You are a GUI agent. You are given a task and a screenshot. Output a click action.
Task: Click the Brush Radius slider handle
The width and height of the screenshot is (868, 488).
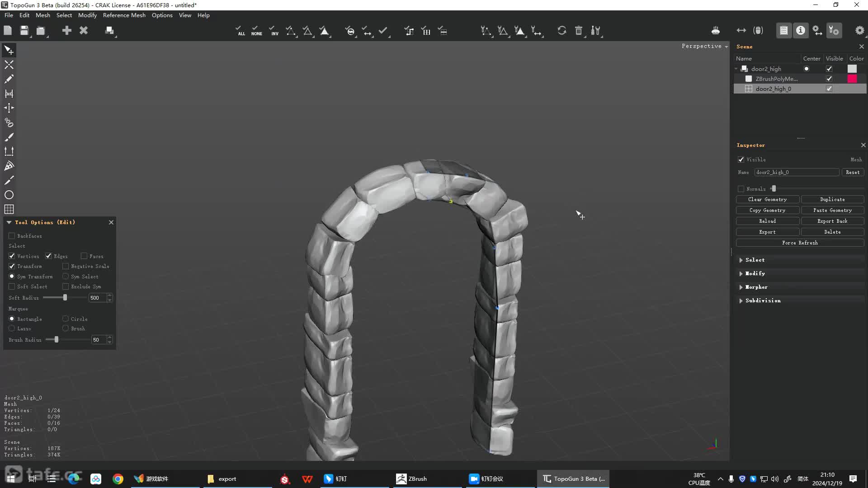point(57,339)
